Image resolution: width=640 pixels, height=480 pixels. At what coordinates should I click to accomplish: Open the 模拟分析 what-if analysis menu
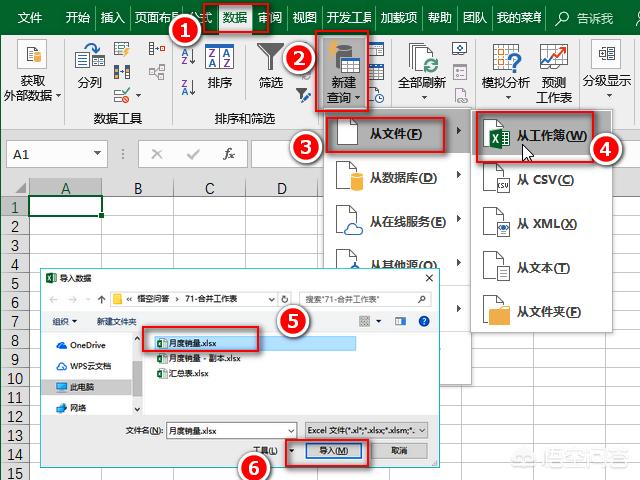click(506, 70)
